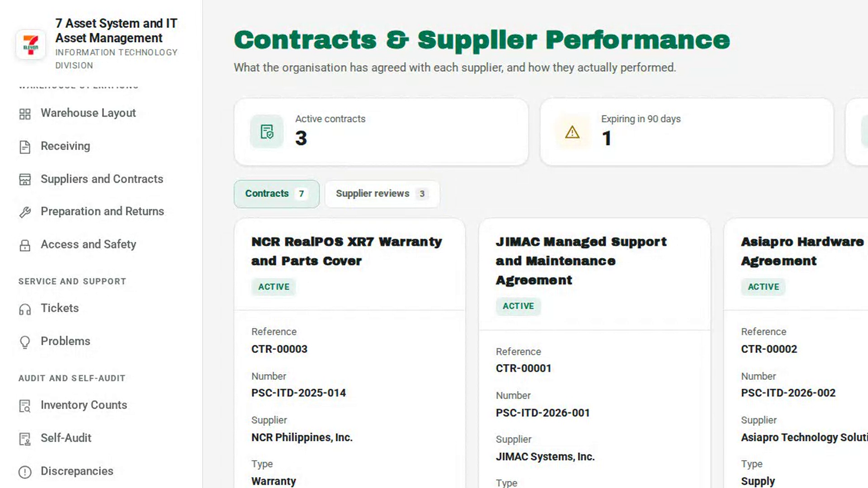Click the Warehouse Layout grid icon

pyautogui.click(x=25, y=114)
